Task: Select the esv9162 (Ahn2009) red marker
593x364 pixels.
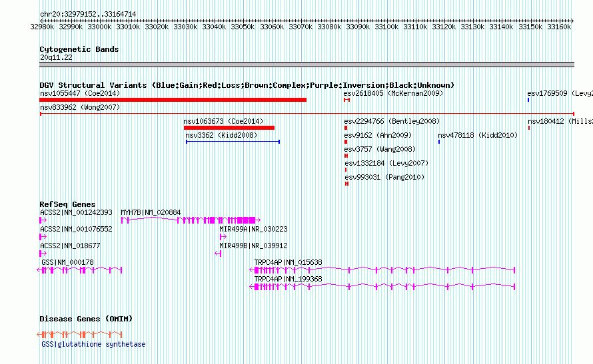Action: 346,142
